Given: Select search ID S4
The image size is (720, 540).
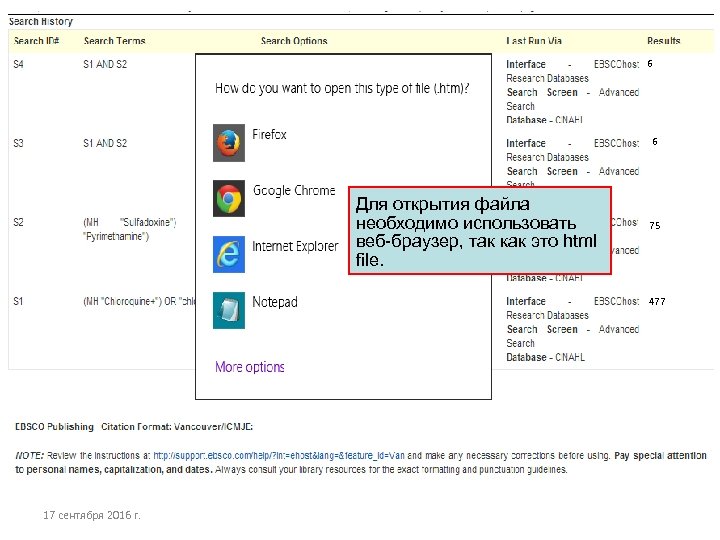Looking at the screenshot, I should coord(18,64).
